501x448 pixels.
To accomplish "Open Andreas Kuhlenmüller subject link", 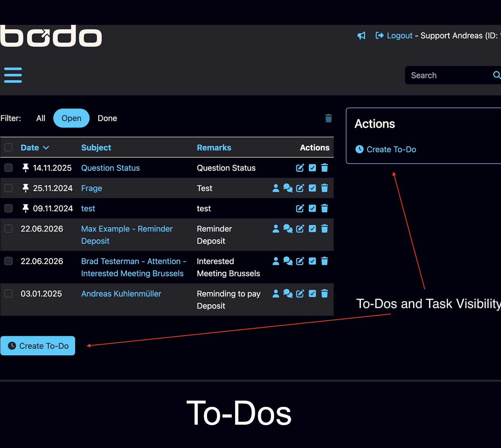I will (x=121, y=294).
